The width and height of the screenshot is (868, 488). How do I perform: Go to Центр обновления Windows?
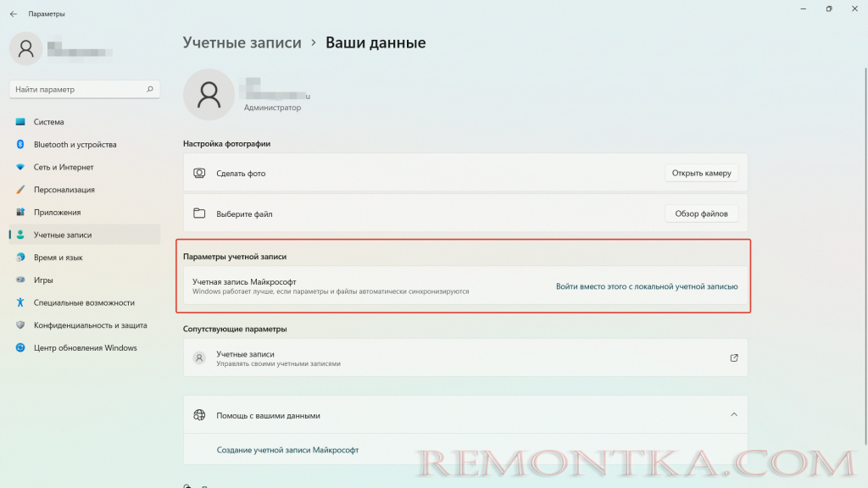pyautogui.click(x=82, y=347)
